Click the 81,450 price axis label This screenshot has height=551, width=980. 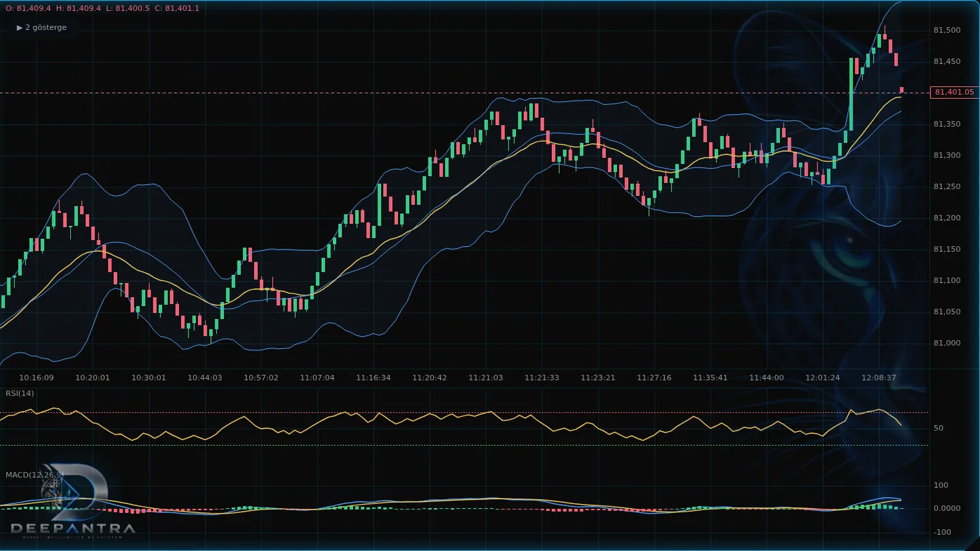click(x=947, y=61)
